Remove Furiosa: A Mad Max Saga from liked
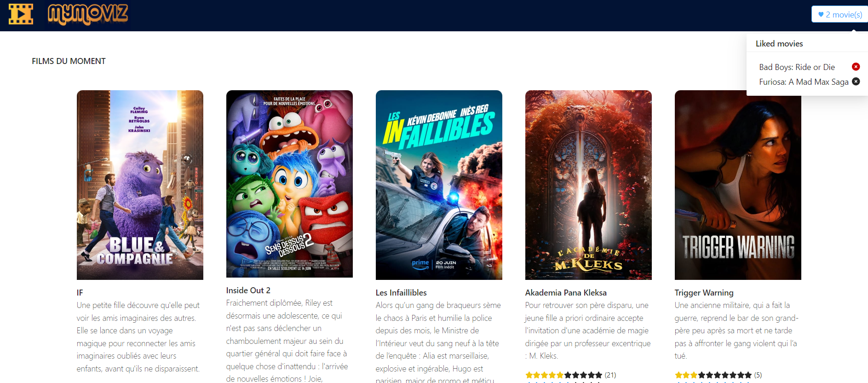Screen dimensions: 868x383 click(x=856, y=81)
